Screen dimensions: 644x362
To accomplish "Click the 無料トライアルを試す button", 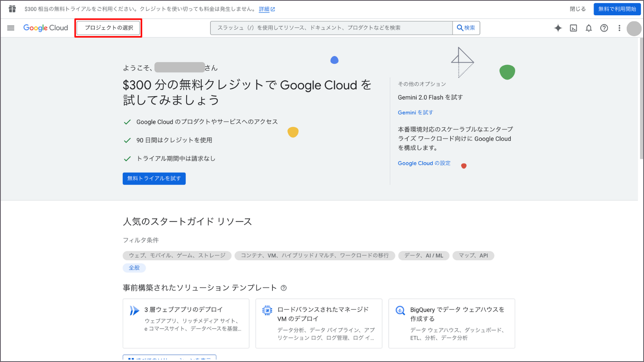I will pos(154,179).
